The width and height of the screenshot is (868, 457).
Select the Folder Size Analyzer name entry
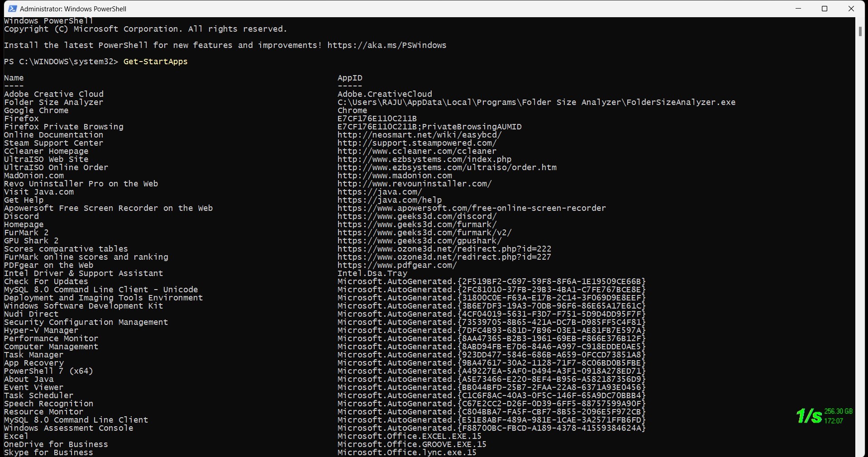pyautogui.click(x=54, y=102)
